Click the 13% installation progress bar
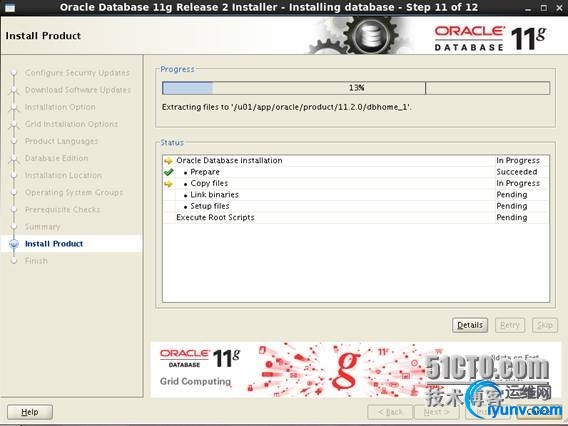Viewport: 568px width, 426px height. [356, 88]
